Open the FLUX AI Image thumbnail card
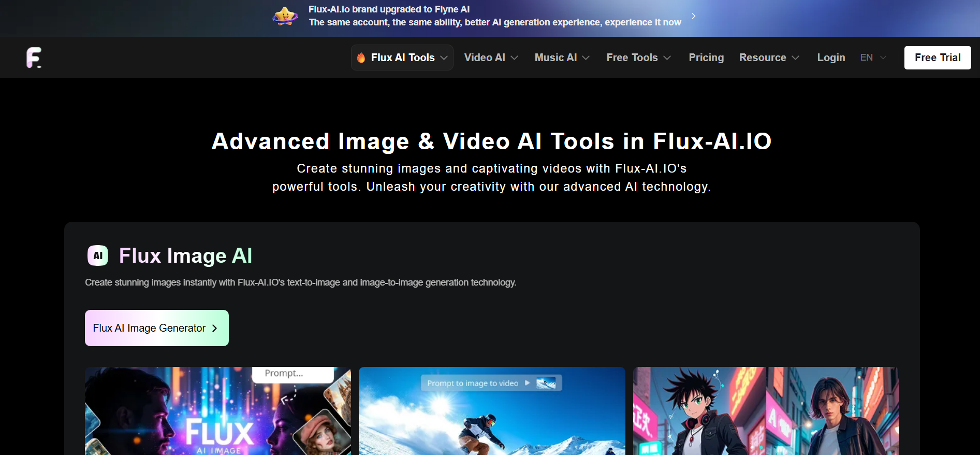 218,411
